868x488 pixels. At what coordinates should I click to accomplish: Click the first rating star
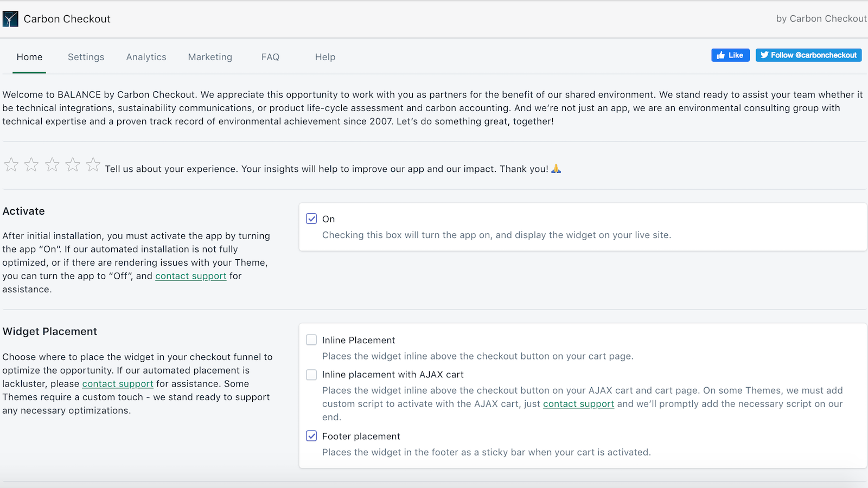[x=11, y=164]
